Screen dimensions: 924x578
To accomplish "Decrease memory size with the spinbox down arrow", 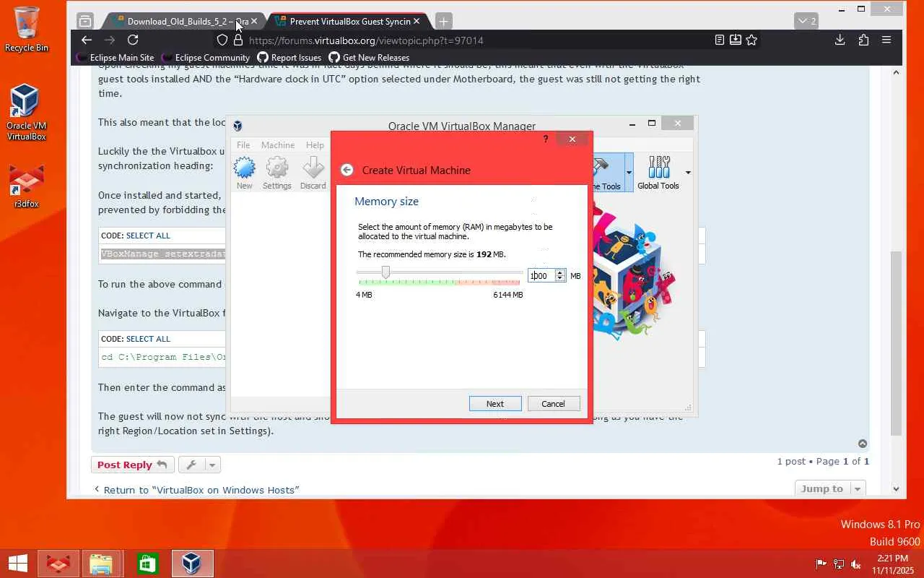I will point(560,279).
